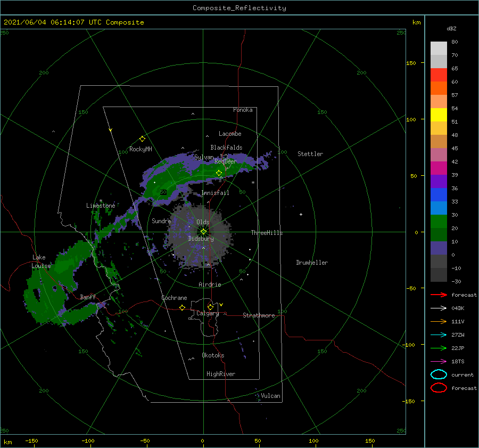Click the 150 tick on right axis
This screenshot has height=448, width=479.
[x=411, y=63]
